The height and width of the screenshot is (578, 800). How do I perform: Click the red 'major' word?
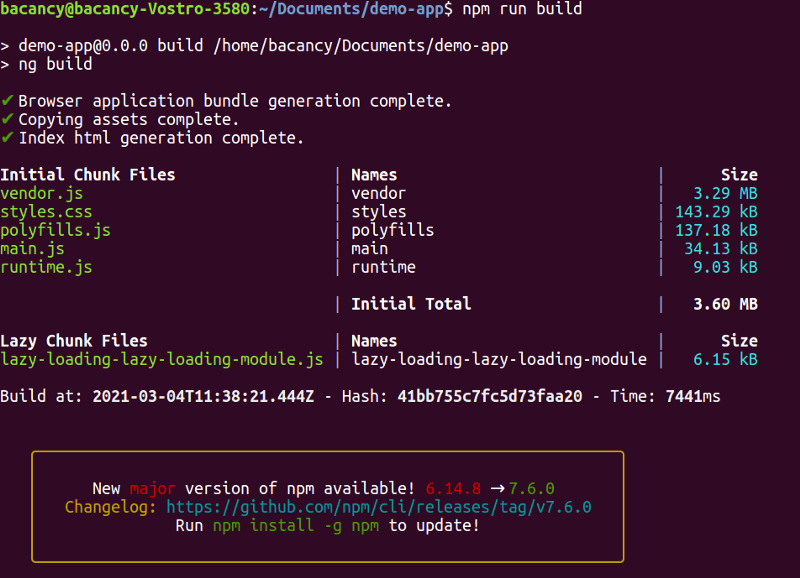152,489
